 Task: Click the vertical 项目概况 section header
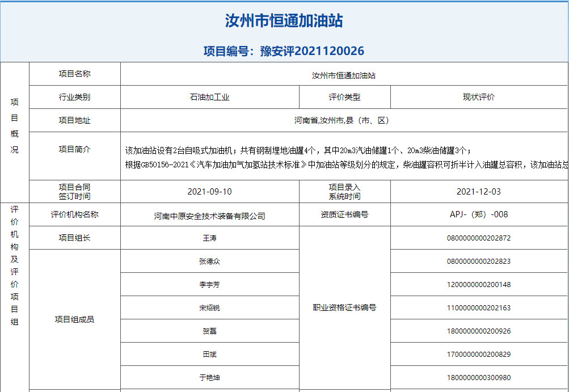[x=15, y=126]
